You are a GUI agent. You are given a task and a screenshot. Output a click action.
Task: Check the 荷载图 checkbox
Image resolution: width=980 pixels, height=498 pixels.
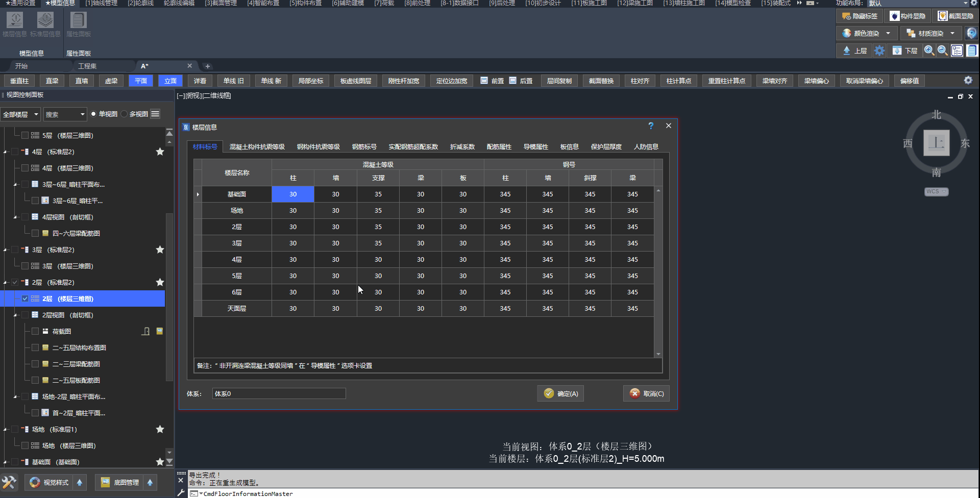coord(35,331)
